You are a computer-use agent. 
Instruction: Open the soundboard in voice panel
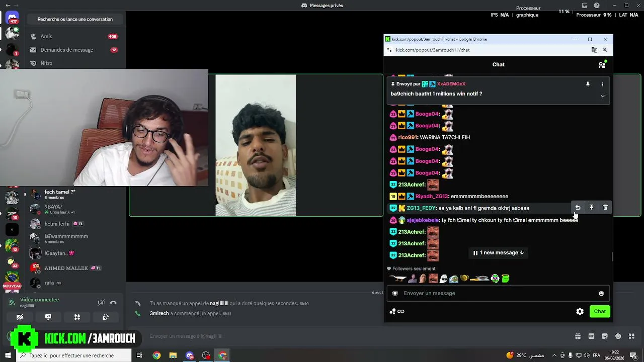click(x=106, y=317)
